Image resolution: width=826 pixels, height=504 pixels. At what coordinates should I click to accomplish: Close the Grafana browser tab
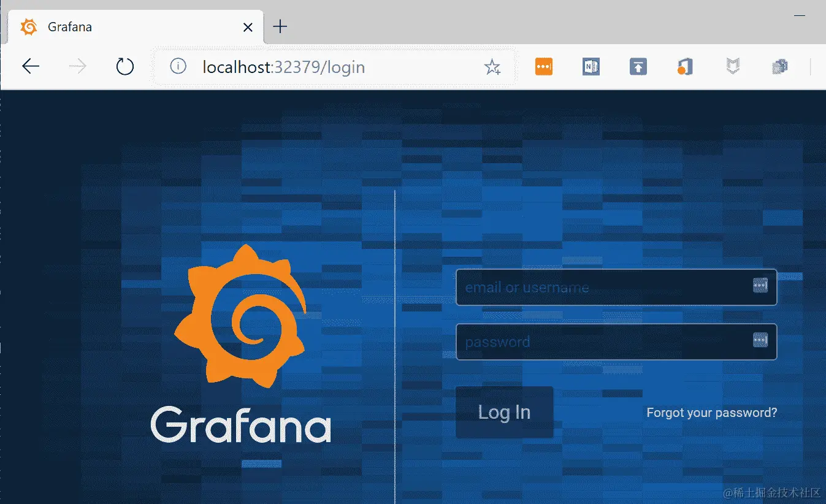[x=248, y=27]
